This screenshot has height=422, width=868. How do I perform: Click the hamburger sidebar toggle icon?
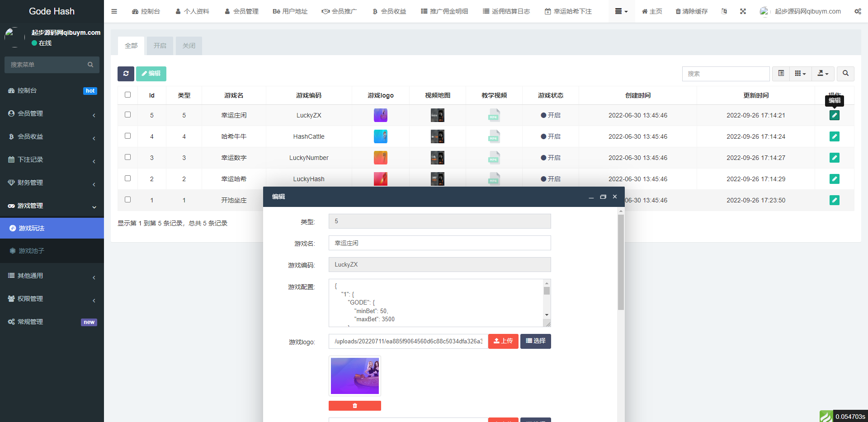(114, 11)
